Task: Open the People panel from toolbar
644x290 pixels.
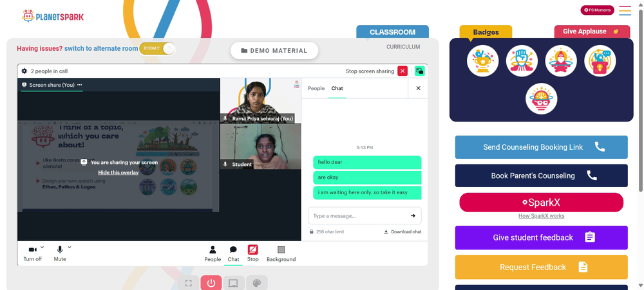Action: (x=213, y=254)
